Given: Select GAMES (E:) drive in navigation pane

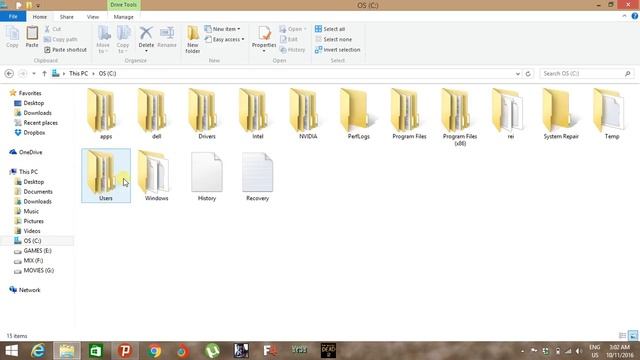Looking at the screenshot, I should pos(33,251).
